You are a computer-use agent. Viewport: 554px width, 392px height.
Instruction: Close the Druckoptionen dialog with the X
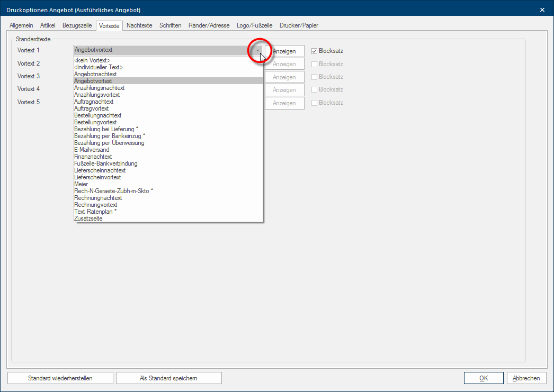tap(542, 10)
